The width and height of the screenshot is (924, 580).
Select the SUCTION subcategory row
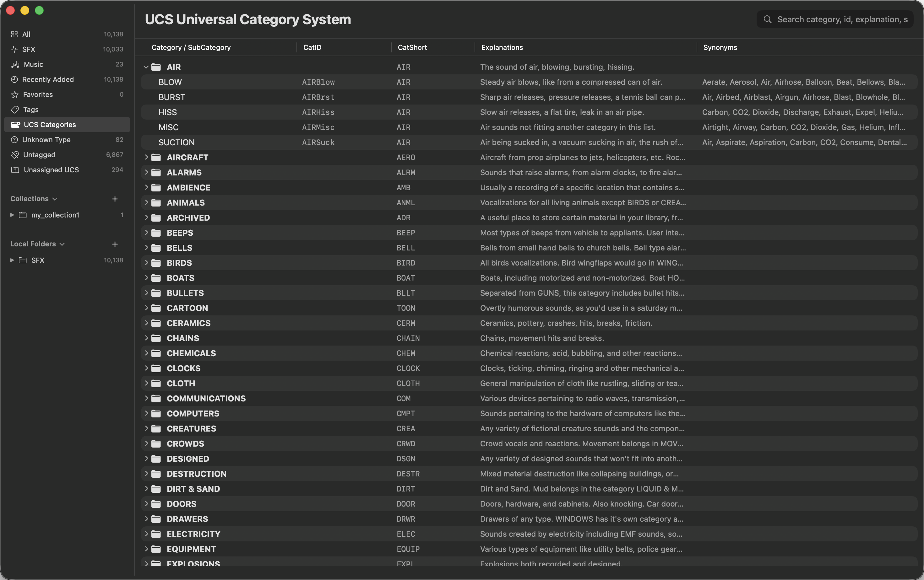[x=529, y=142]
